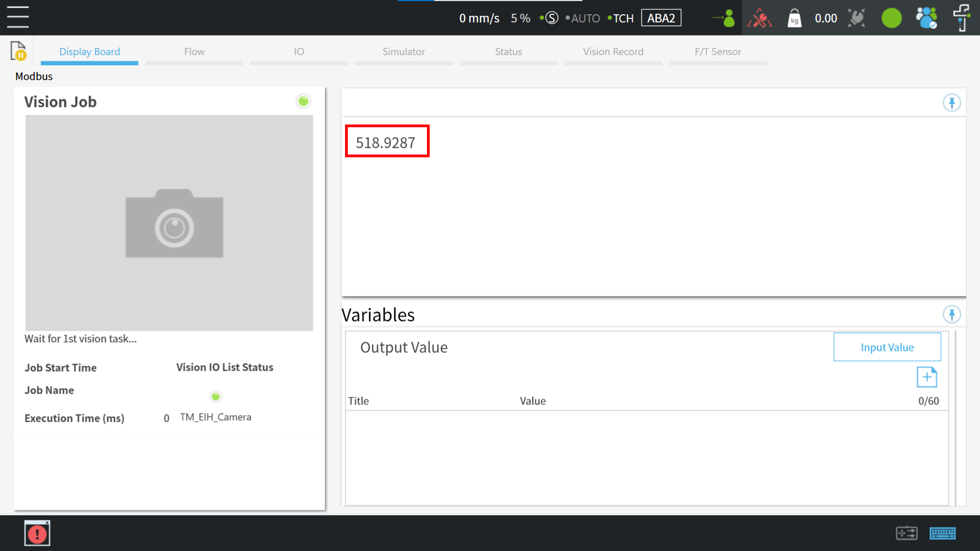Click the project pause document icon
The width and height of the screenshot is (980, 551).
[19, 51]
